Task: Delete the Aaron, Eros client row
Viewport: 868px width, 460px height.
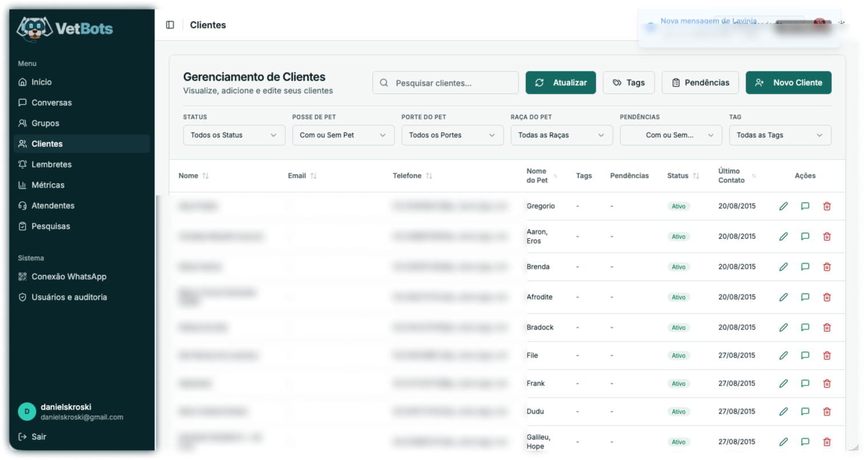Action: (827, 236)
